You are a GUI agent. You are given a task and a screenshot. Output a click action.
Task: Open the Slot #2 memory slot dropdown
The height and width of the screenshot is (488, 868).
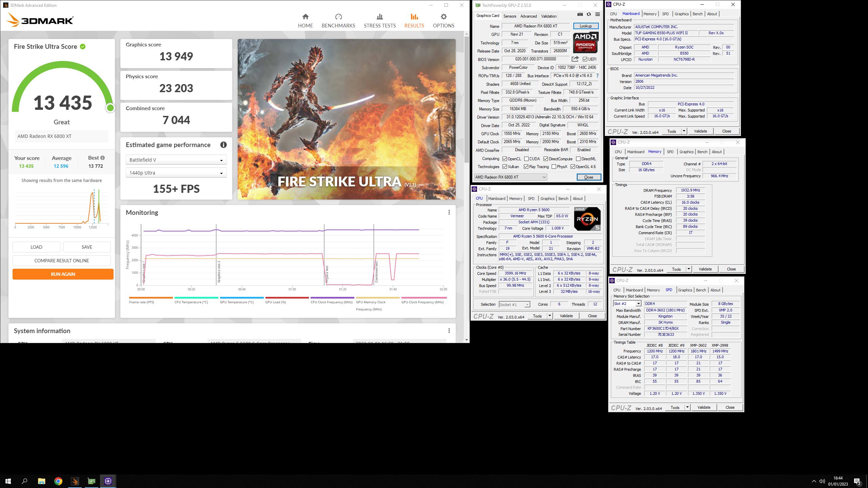627,304
